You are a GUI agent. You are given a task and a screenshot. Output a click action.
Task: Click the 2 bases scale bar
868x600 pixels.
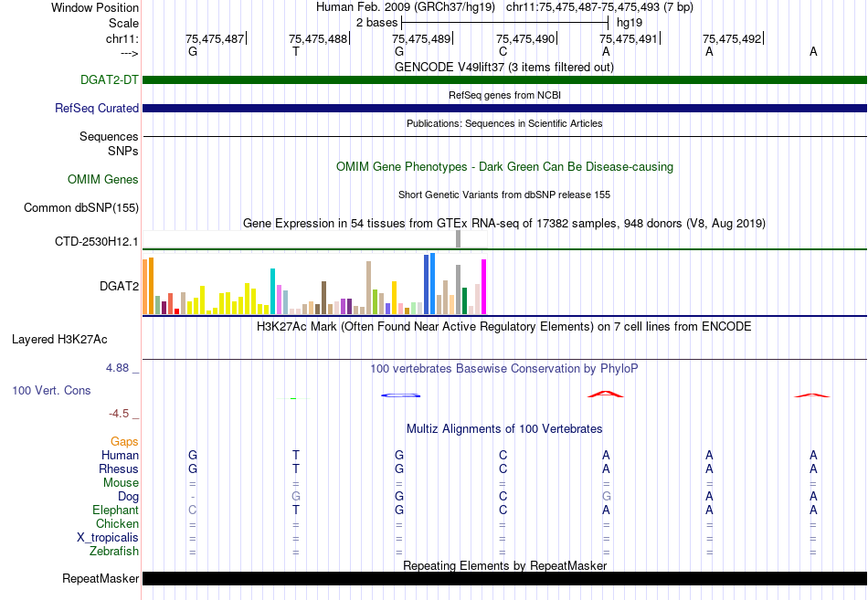coord(505,23)
